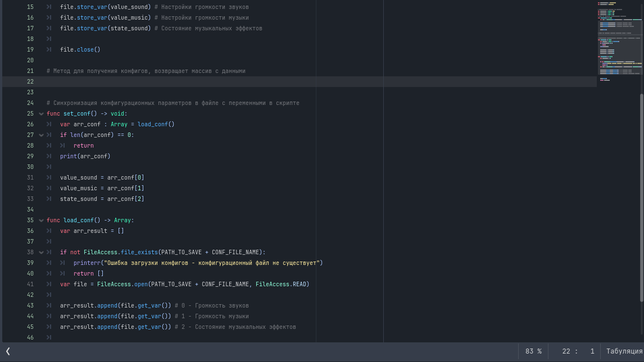Click 'file.store_var(state_sound)' call
644x362 pixels.
106,28
